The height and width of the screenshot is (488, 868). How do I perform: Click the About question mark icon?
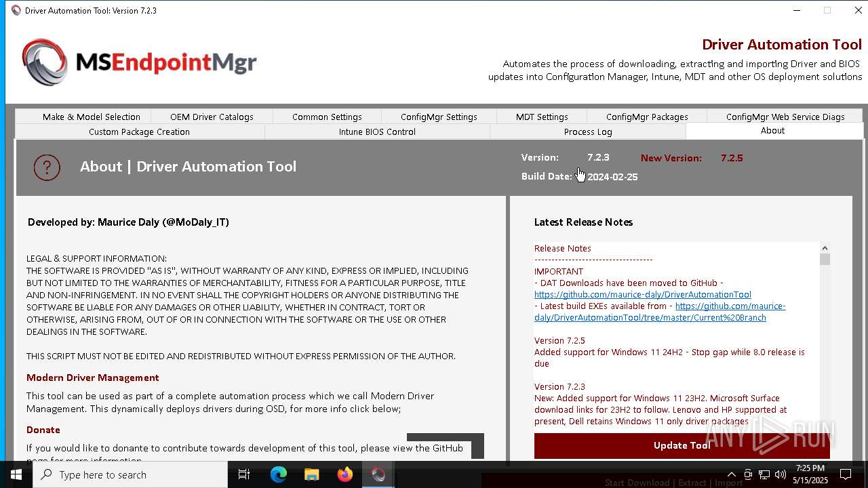pyautogui.click(x=47, y=167)
